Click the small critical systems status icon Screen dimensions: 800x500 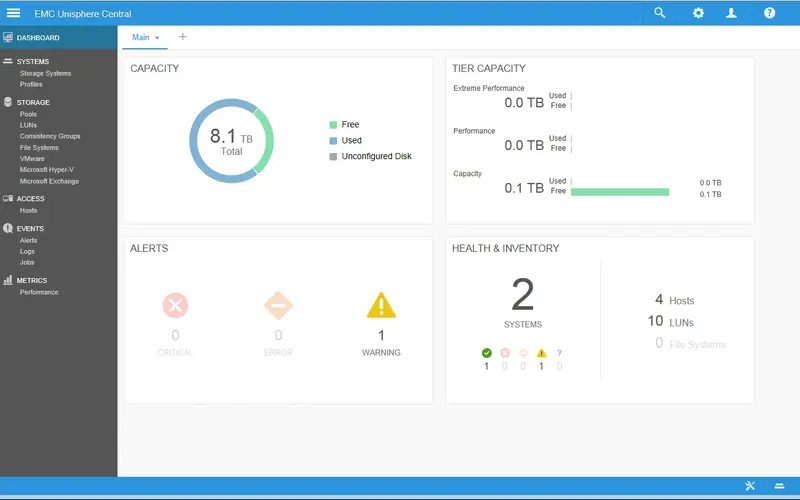505,353
